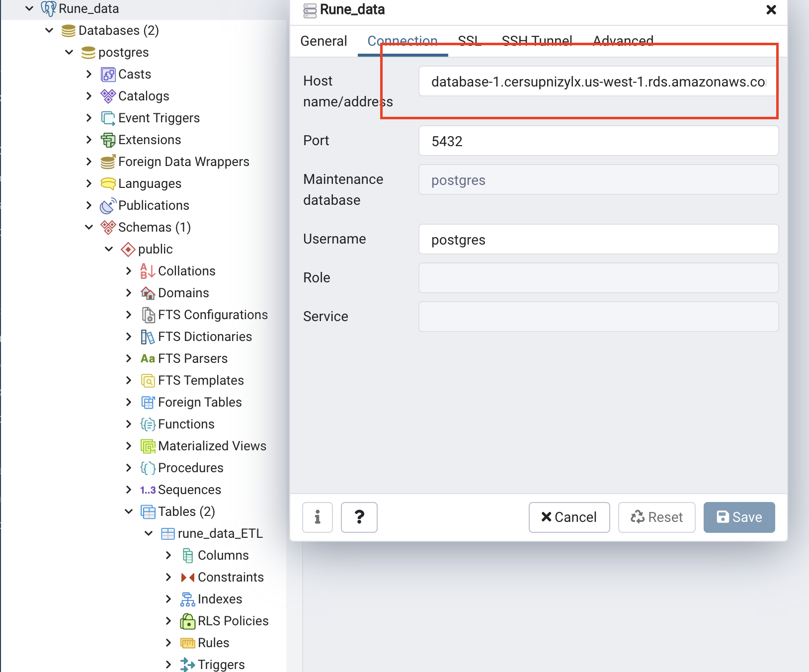Expand the Foreign Tables node
The height and width of the screenshot is (672, 809).
click(x=129, y=402)
